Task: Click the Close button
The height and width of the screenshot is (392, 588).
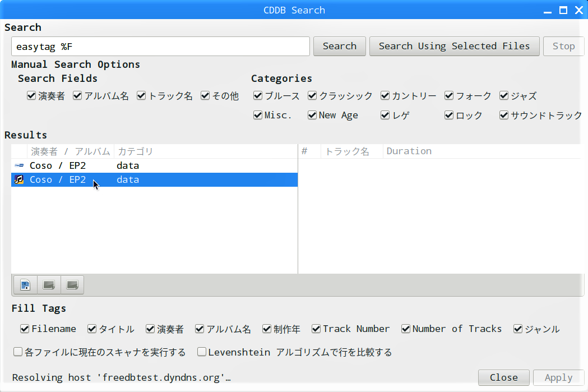Action: click(x=503, y=378)
